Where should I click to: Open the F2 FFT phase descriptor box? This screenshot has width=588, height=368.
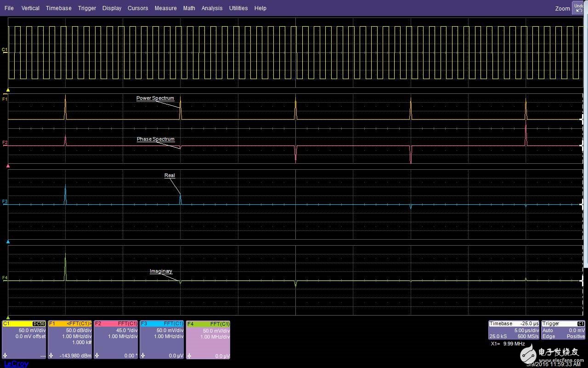point(116,339)
